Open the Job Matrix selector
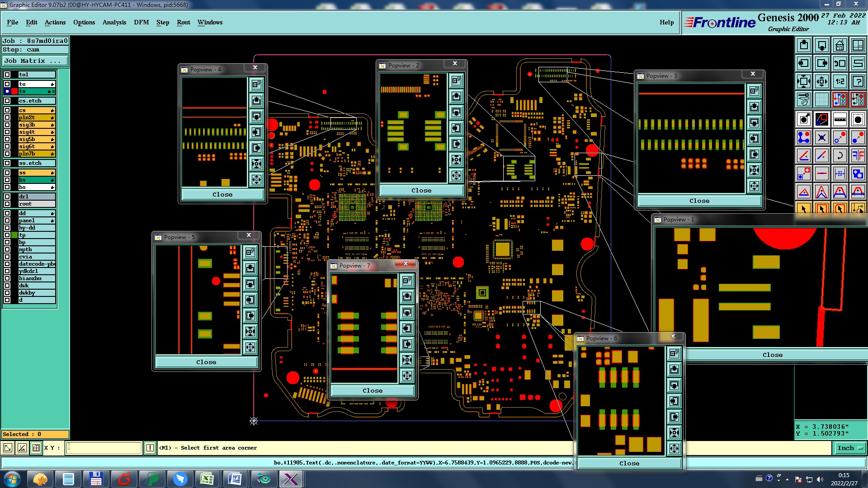The height and width of the screenshot is (488, 868). (35, 61)
